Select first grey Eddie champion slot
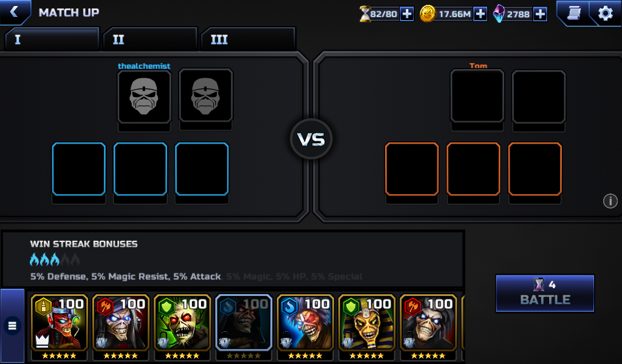 tap(145, 96)
